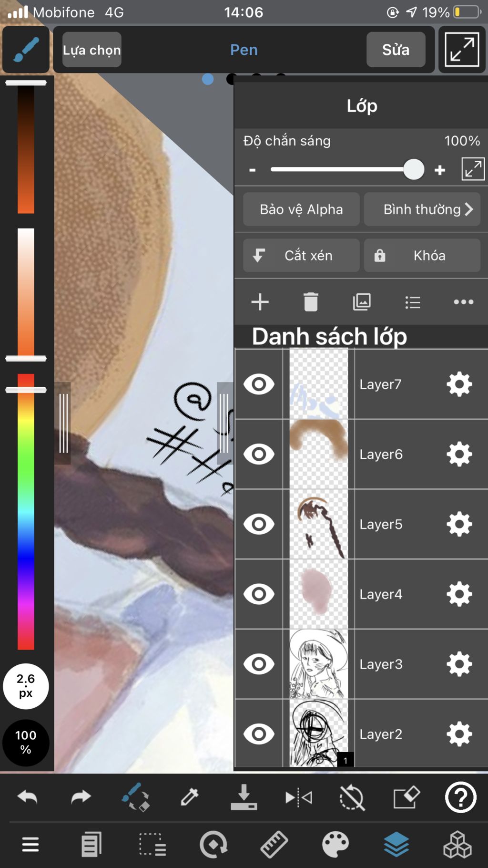Open the Bình thường blend mode dropdown
488x868 pixels.
tap(422, 209)
